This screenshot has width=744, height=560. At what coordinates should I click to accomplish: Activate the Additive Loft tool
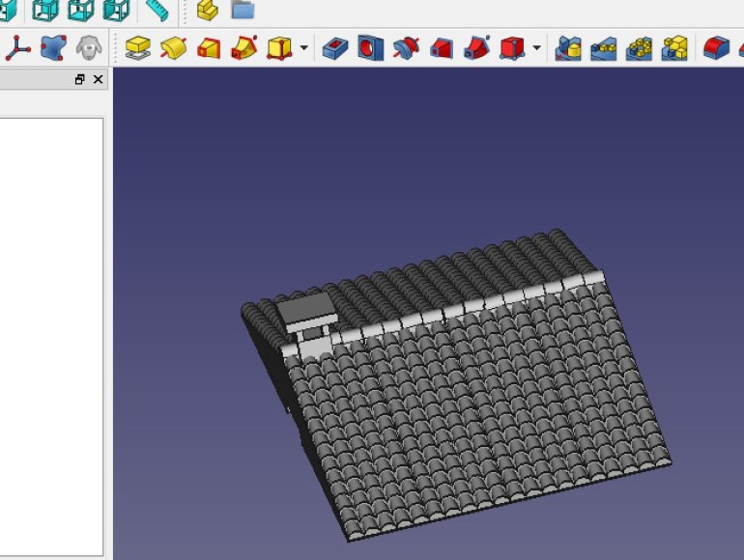click(209, 47)
